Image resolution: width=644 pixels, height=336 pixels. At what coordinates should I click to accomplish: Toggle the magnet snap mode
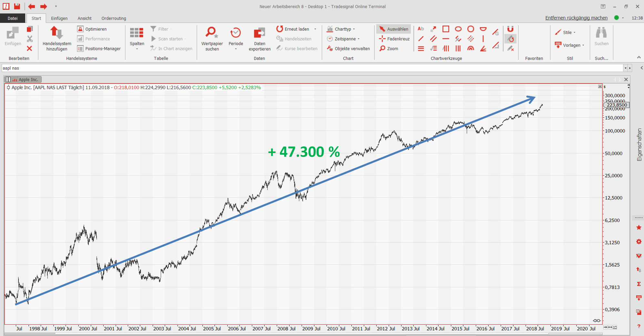coord(510,29)
